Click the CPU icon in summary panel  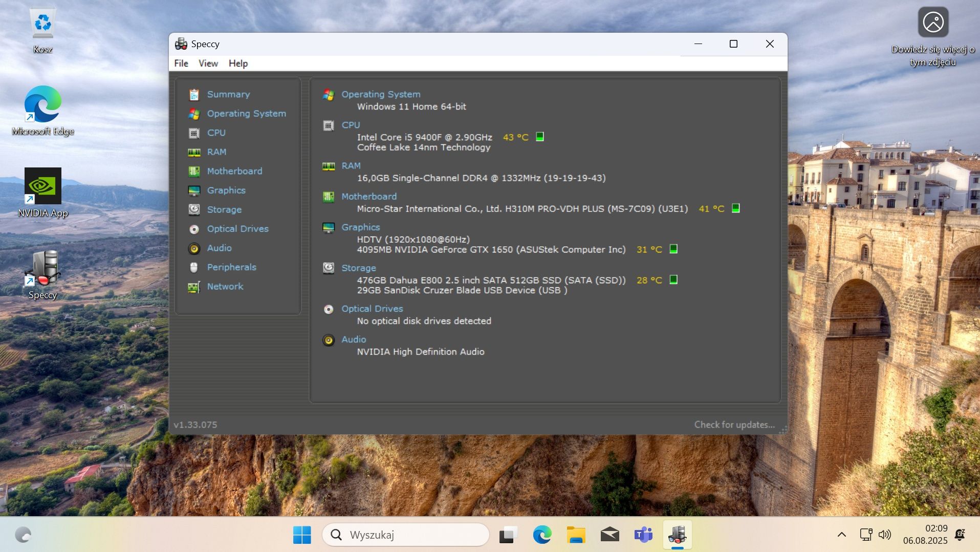[x=329, y=125]
